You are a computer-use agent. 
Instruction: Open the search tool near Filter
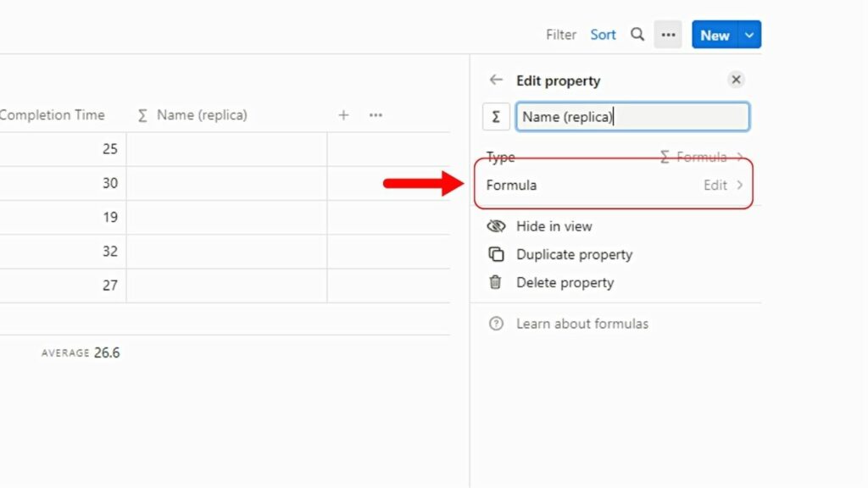point(637,35)
